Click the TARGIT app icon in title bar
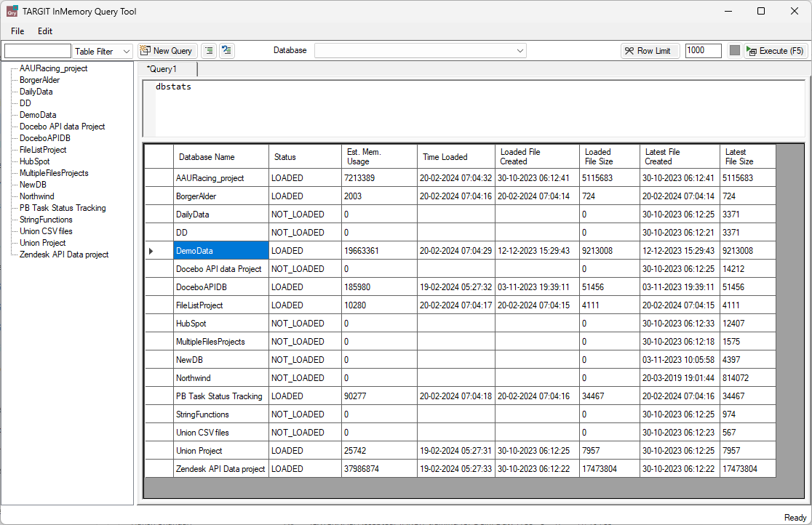812x525 pixels. [12, 11]
